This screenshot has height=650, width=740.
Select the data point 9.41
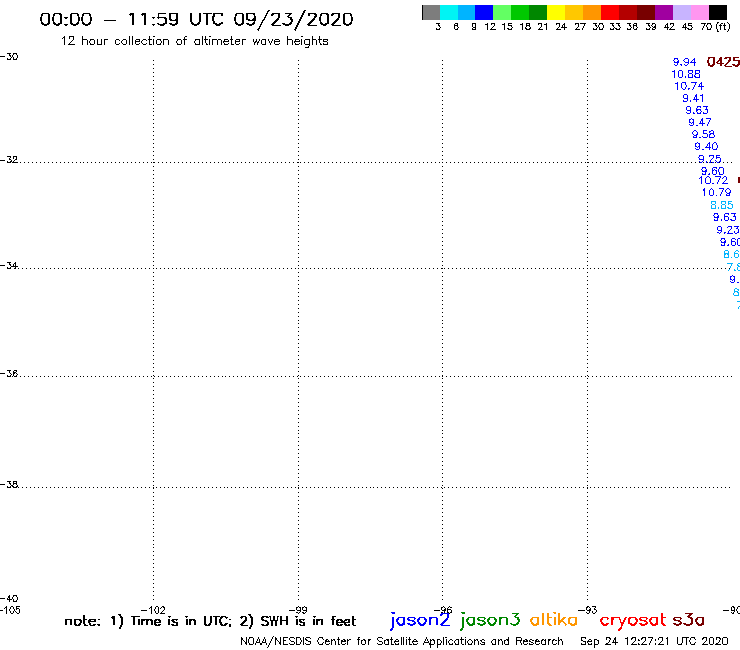(693, 98)
